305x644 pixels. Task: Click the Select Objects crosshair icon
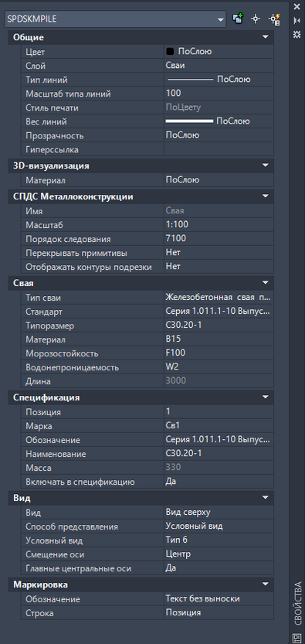click(256, 19)
